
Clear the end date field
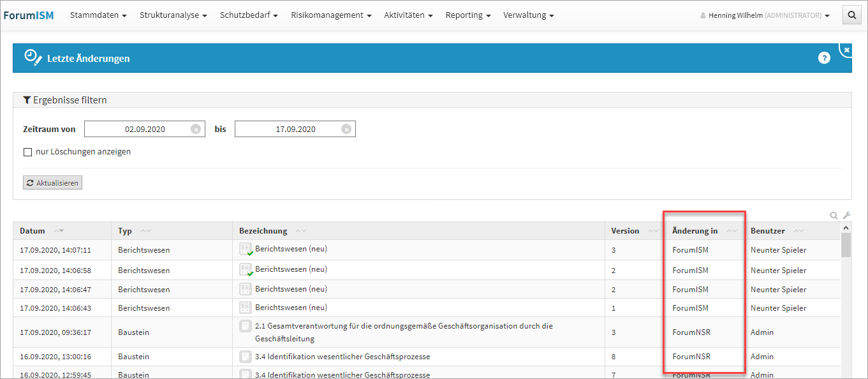coord(346,129)
